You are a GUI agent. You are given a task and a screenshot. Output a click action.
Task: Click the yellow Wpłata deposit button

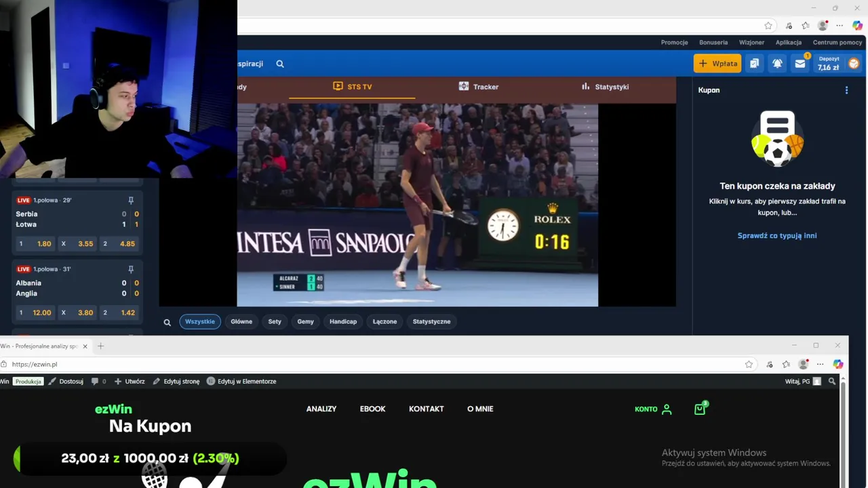[x=717, y=64]
